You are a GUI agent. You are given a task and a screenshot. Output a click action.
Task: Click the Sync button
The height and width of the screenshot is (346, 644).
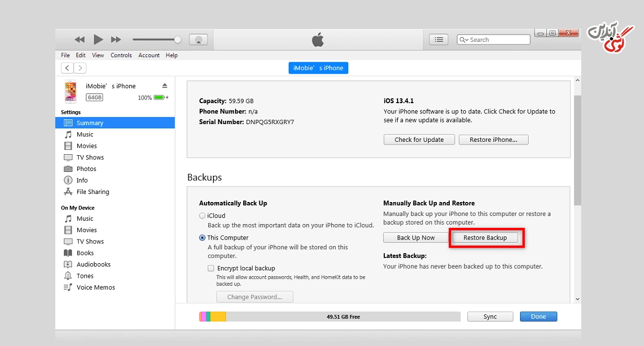tap(490, 316)
